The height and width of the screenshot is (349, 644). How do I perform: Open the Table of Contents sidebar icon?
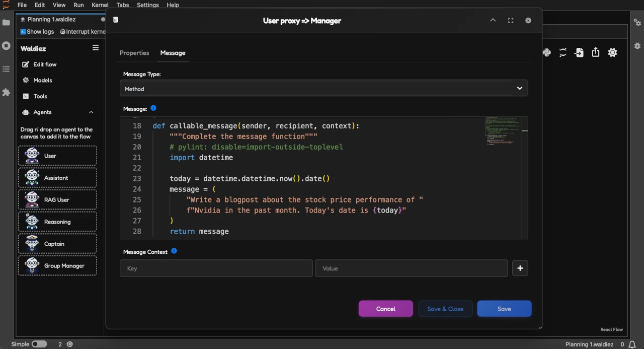[6, 69]
